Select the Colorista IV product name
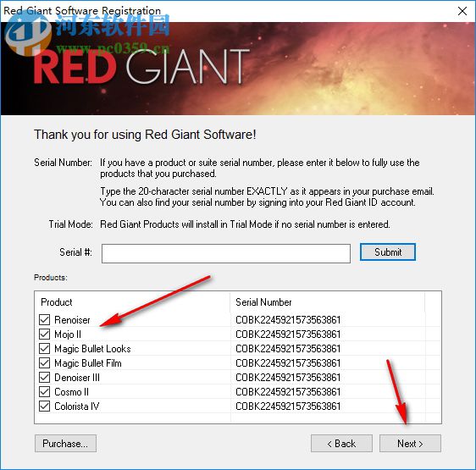This screenshot has width=476, height=470. pos(77,406)
